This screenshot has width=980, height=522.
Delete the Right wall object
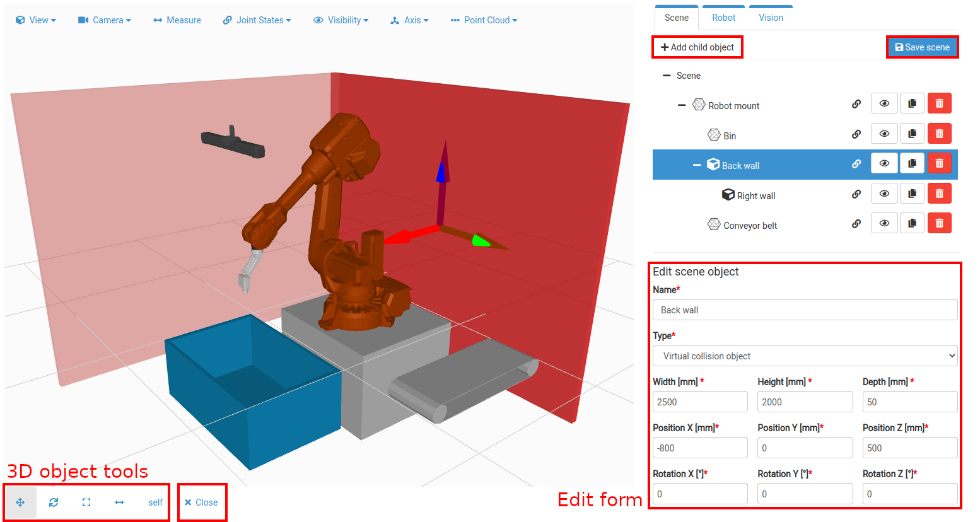point(939,194)
